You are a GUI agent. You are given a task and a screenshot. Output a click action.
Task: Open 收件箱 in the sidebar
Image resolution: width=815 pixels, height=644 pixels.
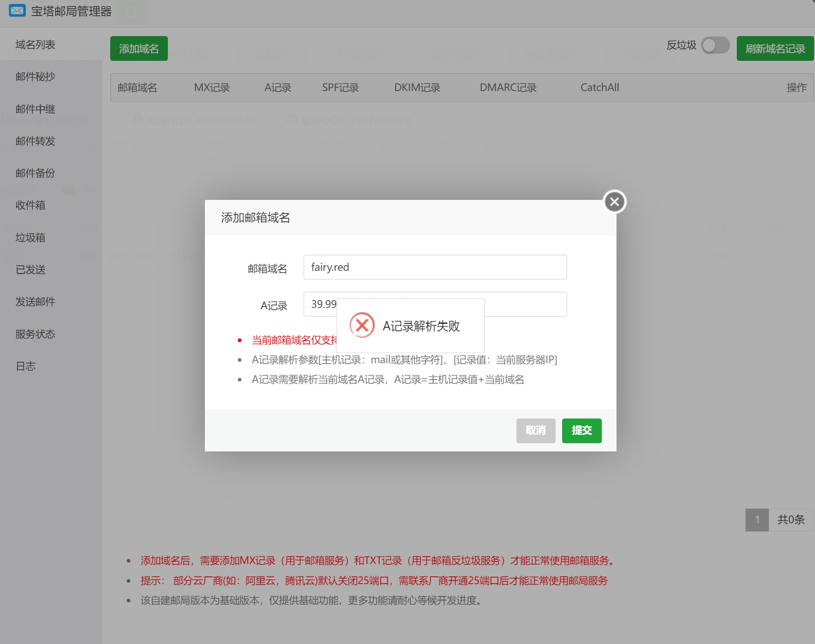(x=30, y=205)
